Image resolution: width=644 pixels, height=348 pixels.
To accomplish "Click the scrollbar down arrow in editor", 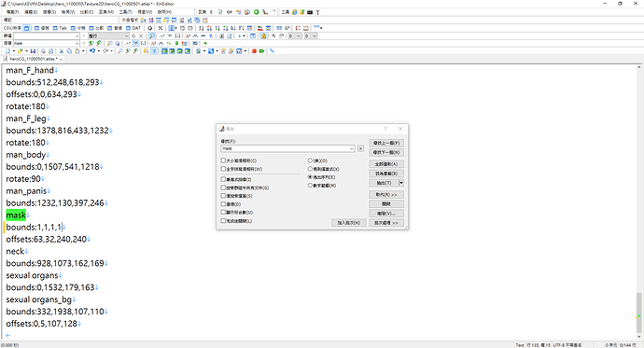I will click(x=639, y=338).
